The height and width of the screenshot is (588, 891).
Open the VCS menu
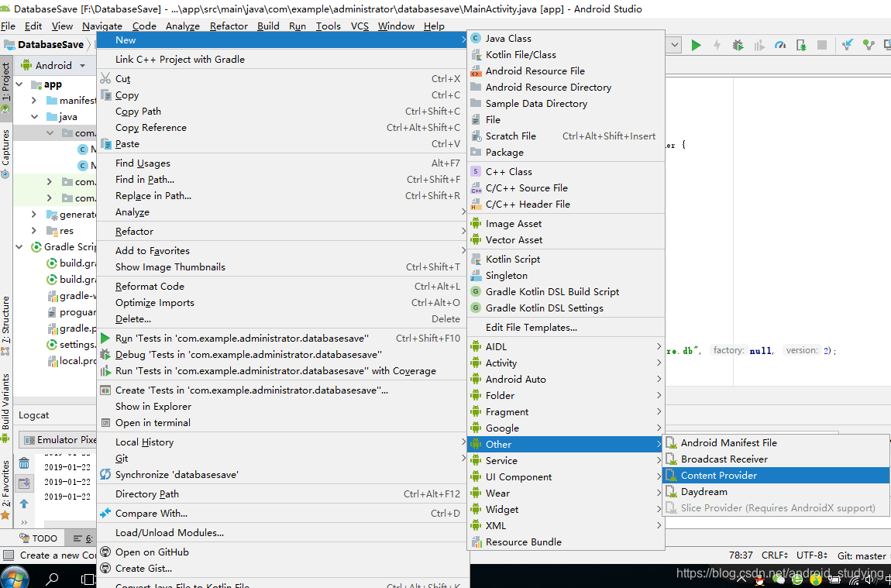pyautogui.click(x=359, y=26)
